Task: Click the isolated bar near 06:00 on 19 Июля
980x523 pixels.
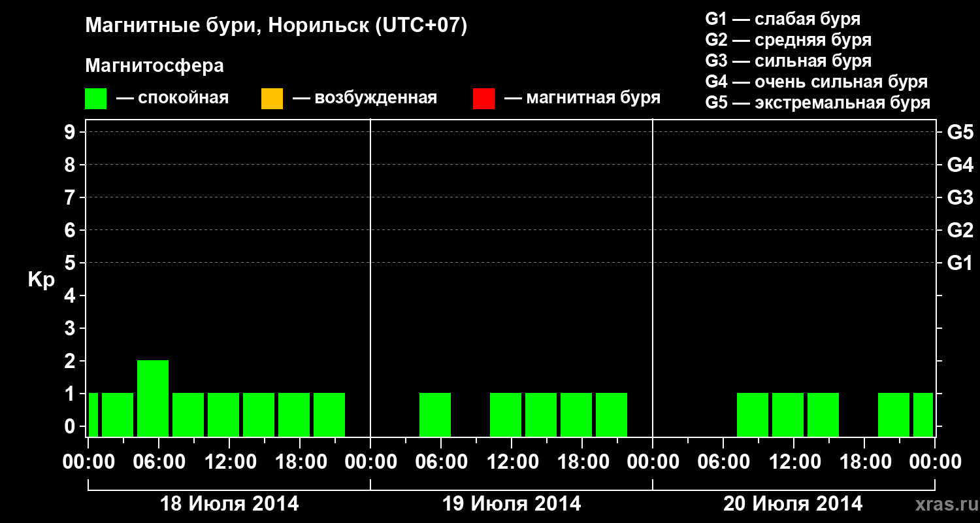Action: point(435,414)
